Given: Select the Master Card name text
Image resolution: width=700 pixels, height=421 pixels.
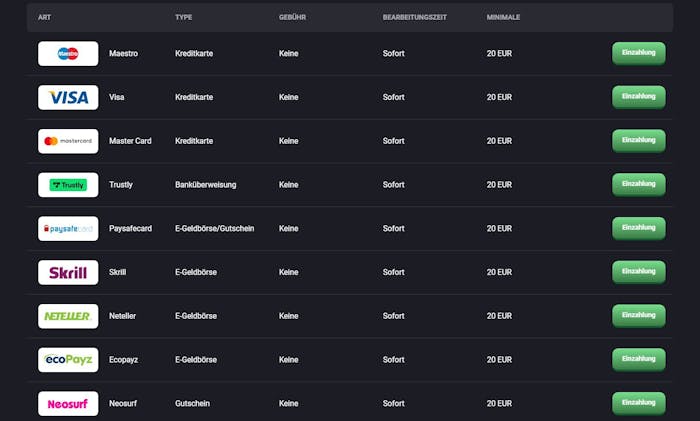Looking at the screenshot, I should coord(130,141).
